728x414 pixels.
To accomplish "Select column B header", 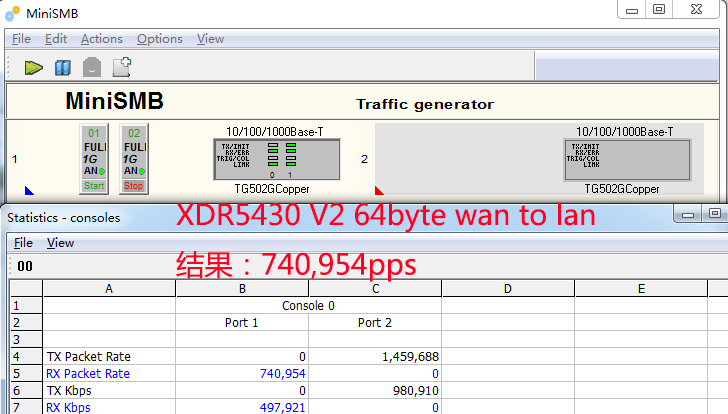I will 242,289.
